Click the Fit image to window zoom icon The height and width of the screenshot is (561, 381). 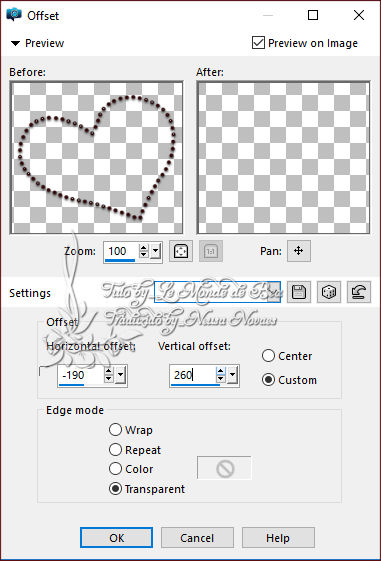[181, 251]
